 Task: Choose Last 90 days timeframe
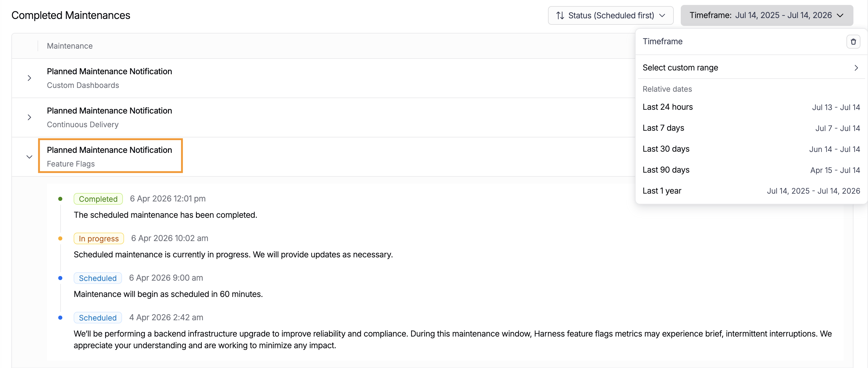point(751,170)
